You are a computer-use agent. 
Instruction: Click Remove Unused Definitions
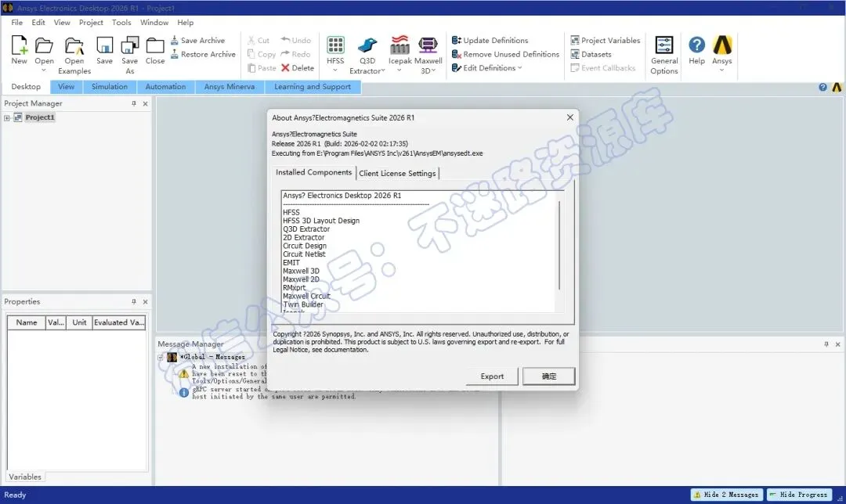coord(505,55)
